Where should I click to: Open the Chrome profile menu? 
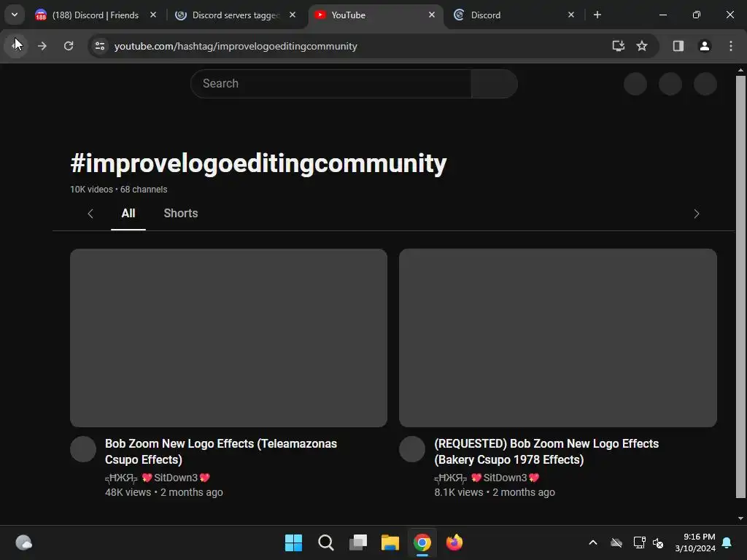pos(704,46)
